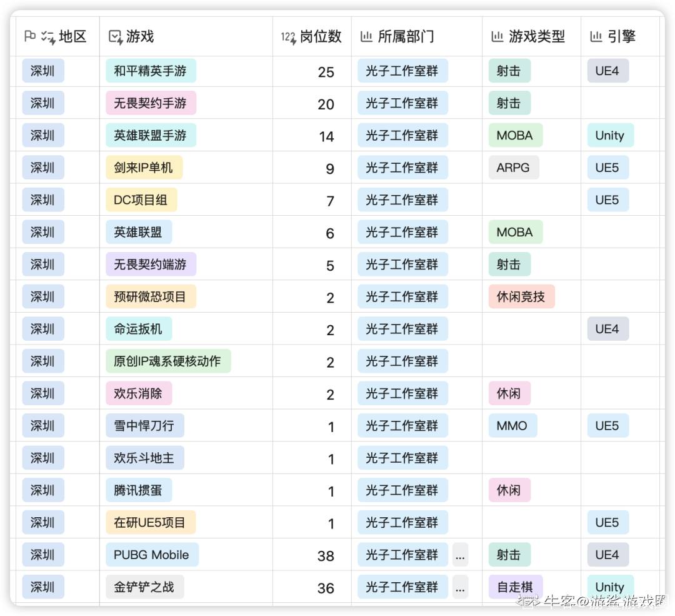Click the 岗位数 value 20

pos(326,104)
